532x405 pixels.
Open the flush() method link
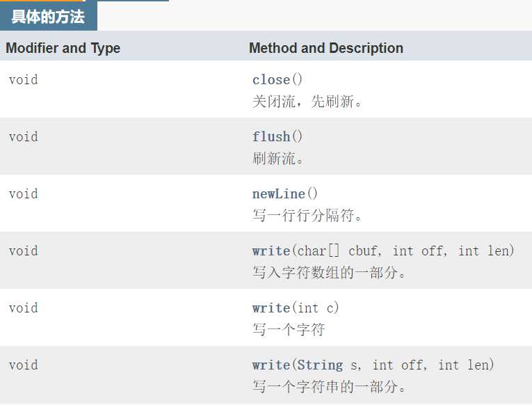coord(271,137)
